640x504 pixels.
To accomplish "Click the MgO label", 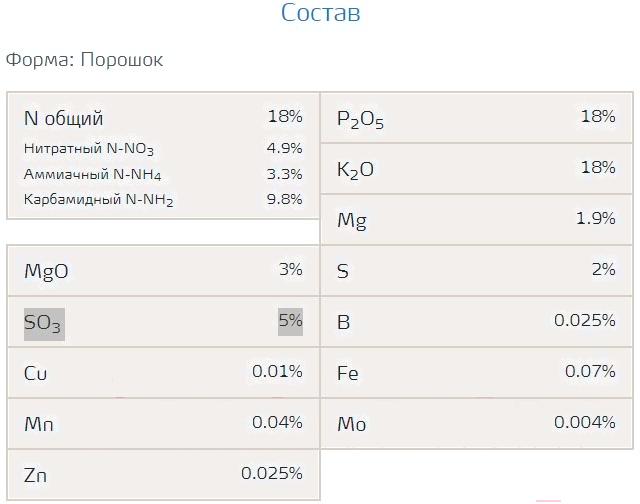I will point(46,271).
